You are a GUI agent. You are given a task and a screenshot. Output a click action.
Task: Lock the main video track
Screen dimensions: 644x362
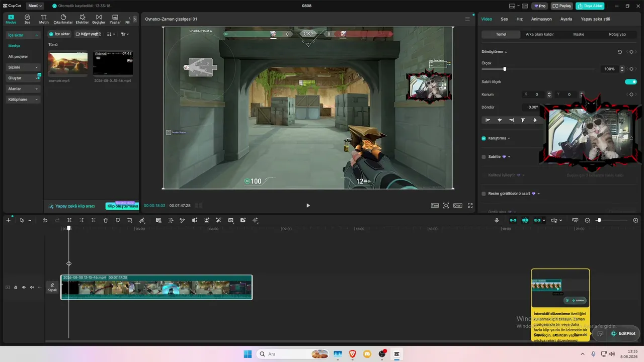(x=16, y=288)
